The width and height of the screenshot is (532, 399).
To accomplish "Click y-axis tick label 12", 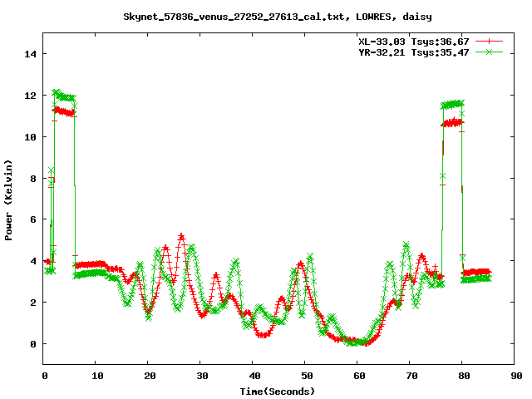I will click(30, 96).
